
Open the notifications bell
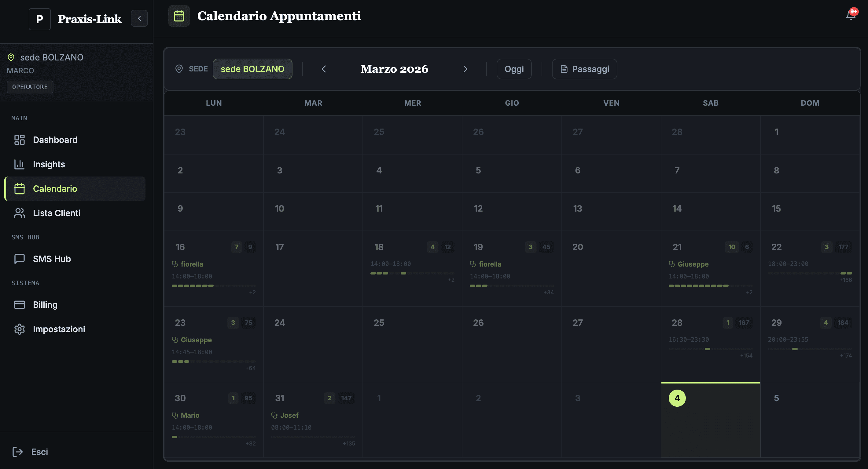(851, 15)
